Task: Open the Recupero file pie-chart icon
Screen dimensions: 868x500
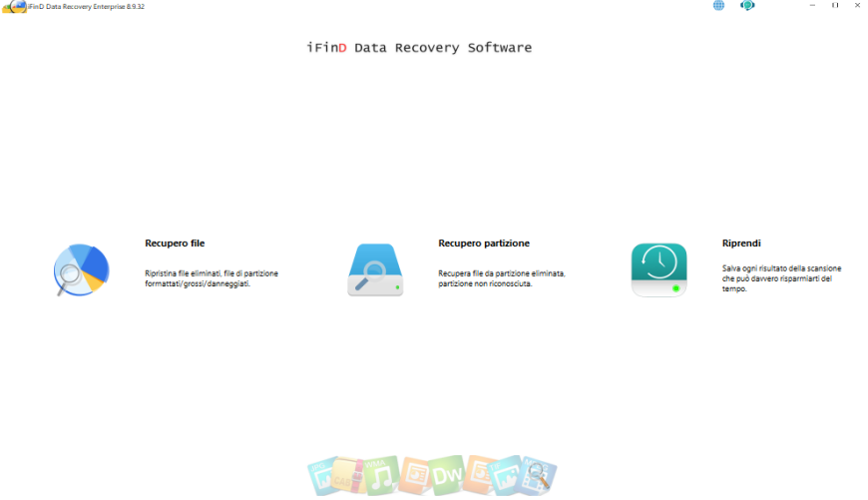Action: click(82, 269)
